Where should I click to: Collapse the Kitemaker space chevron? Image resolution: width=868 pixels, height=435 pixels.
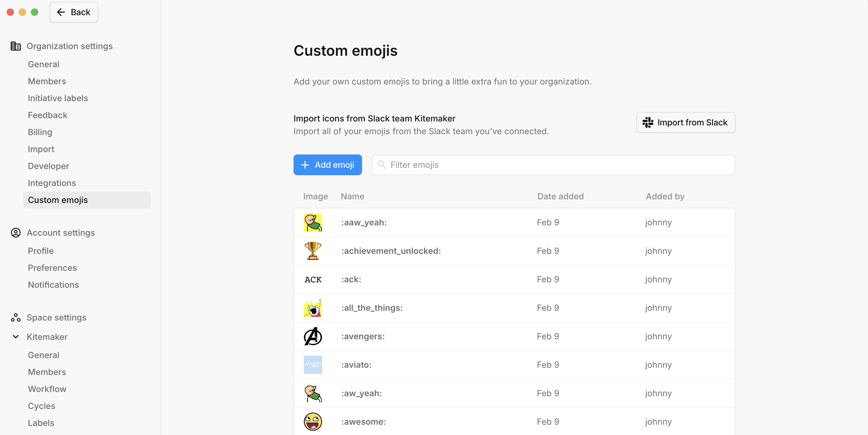click(x=15, y=337)
